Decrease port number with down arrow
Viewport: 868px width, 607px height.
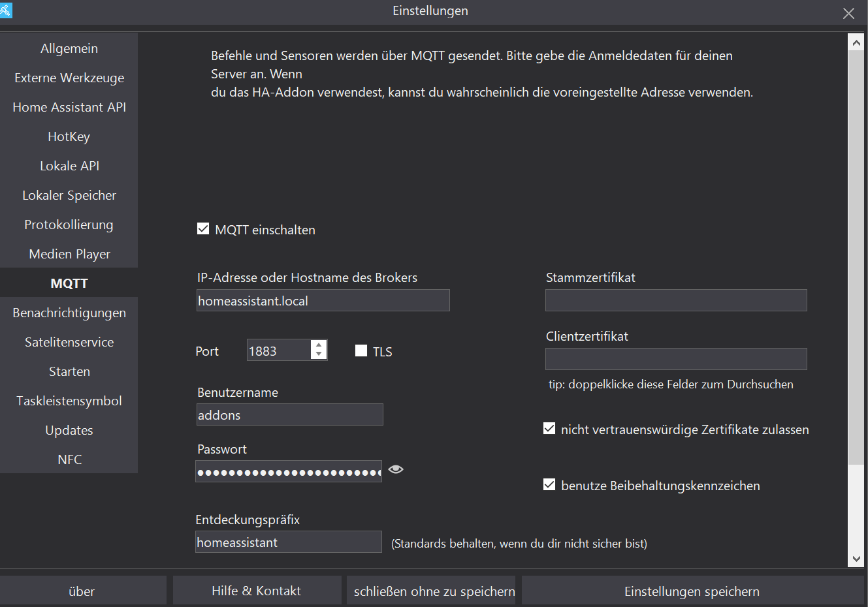click(x=319, y=354)
